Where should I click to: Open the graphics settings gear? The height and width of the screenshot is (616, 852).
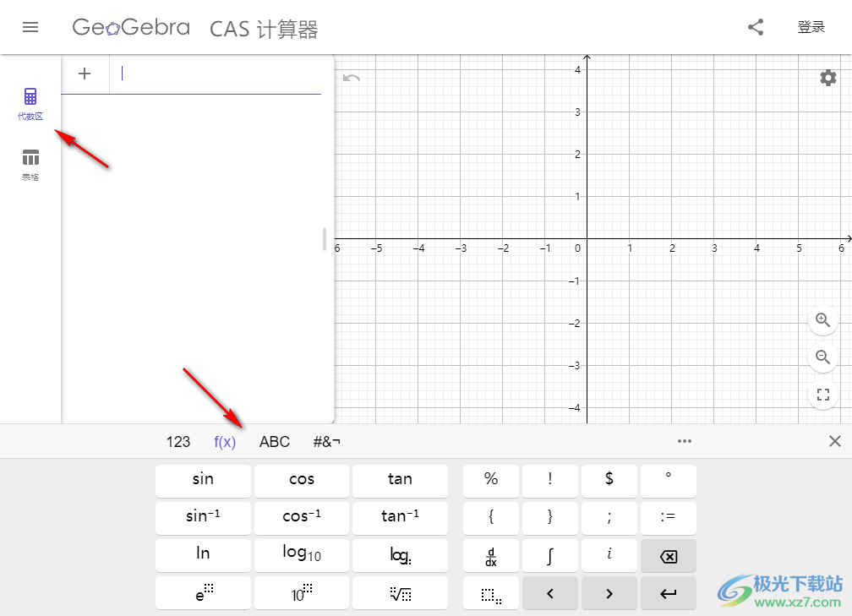pos(827,77)
